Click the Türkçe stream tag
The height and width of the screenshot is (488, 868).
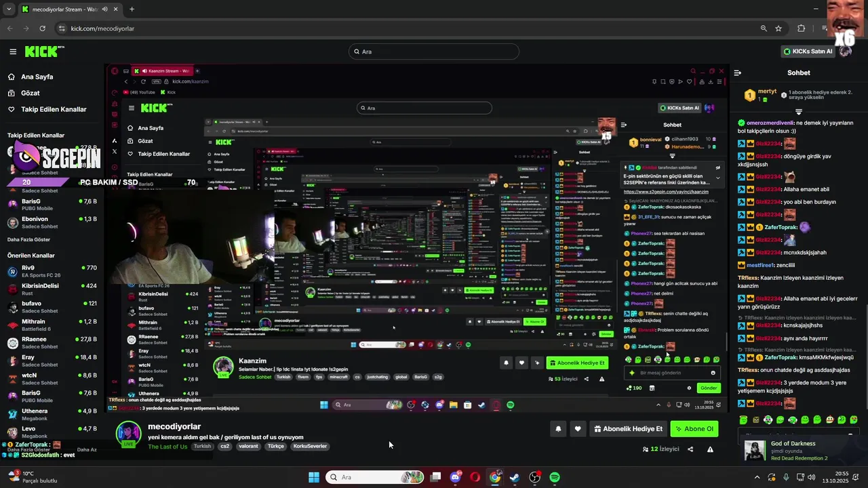pyautogui.click(x=275, y=446)
